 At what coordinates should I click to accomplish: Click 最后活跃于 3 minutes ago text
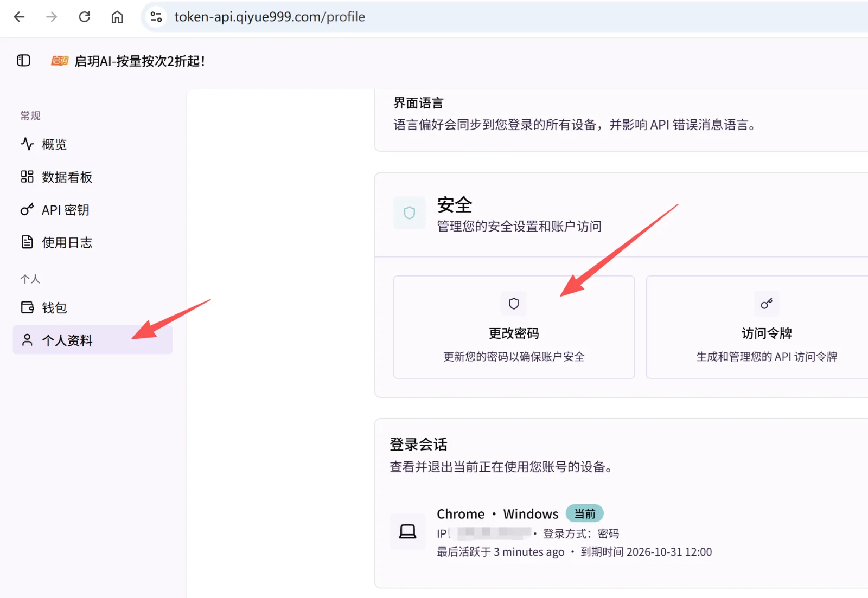501,552
